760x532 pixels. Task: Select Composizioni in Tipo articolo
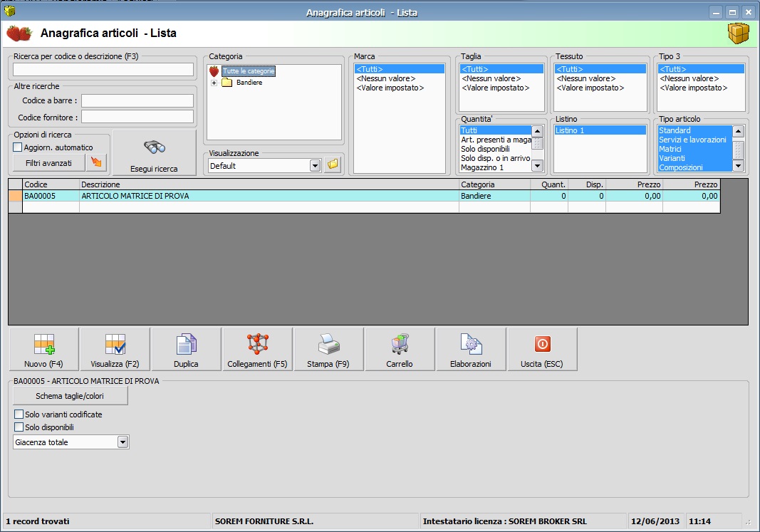pos(694,167)
